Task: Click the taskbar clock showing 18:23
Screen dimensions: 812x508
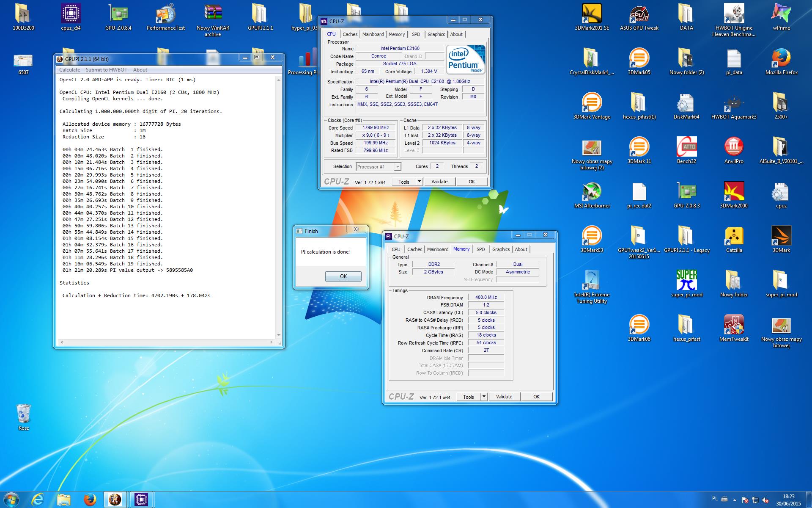Action: (x=788, y=500)
